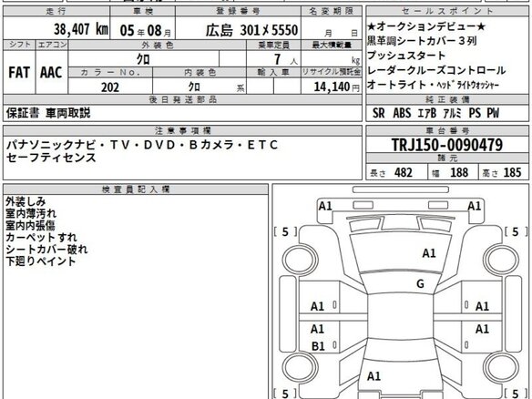Viewport: 532px width, 399px height.
Task: Click the 諸元 header
Action: pos(447,158)
